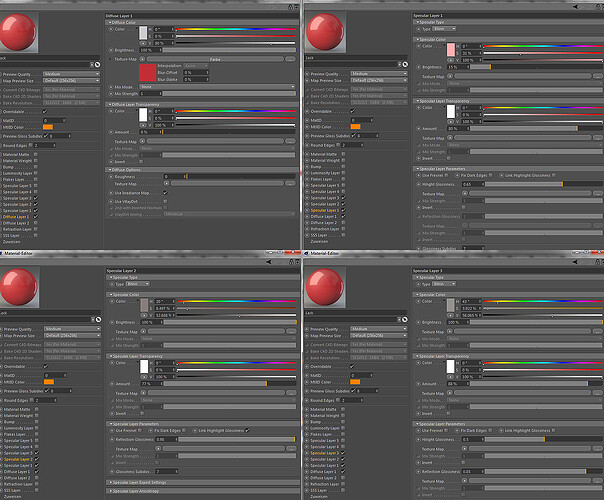Select Diffuse Layer 2 channel in Diffuse Layer 1 window
The image size is (604, 500).
16,223
